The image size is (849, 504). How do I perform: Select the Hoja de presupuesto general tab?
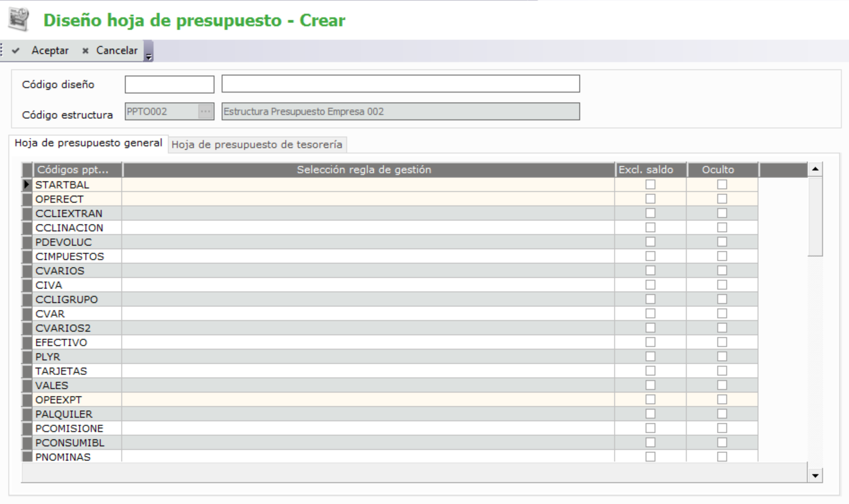point(88,143)
